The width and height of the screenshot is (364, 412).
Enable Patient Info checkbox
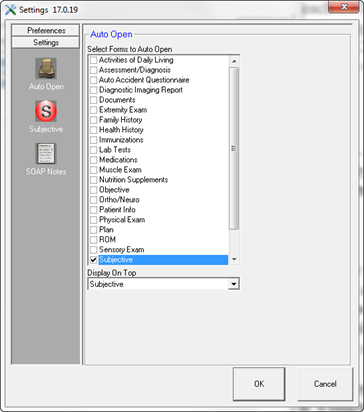[x=94, y=210]
